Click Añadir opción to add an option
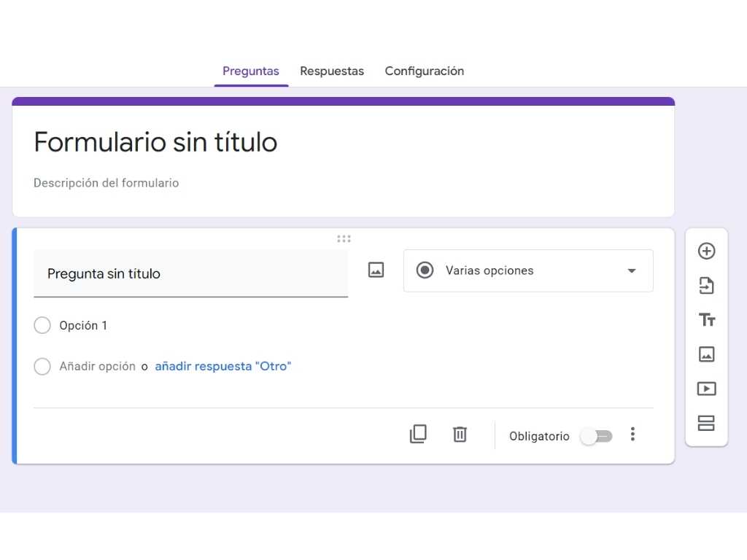Viewport: 747px width, 560px height. coord(98,366)
